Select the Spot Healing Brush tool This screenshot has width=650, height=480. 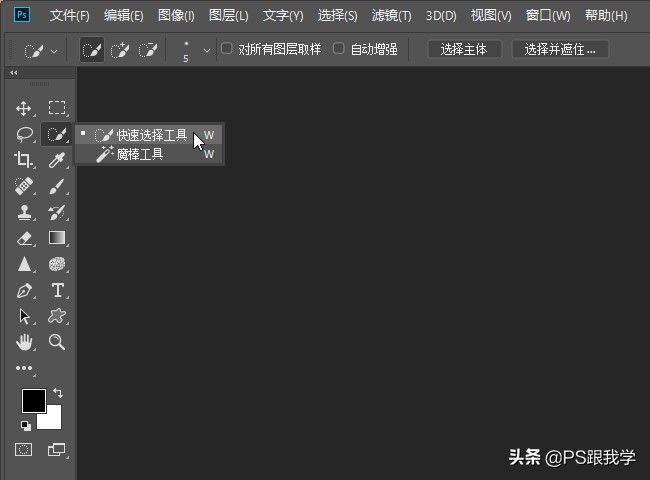pyautogui.click(x=24, y=186)
